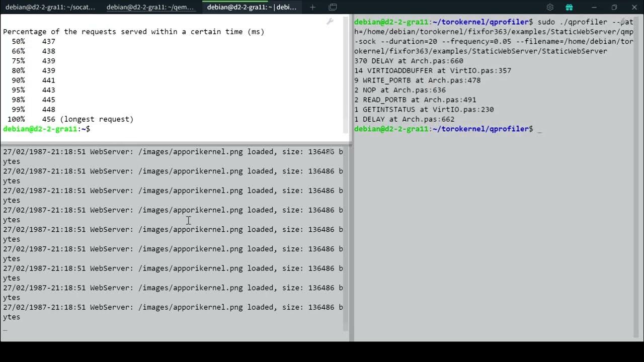Open a new terminal tab with the plus icon
Viewport: 644px width, 362px height.
[x=312, y=7]
